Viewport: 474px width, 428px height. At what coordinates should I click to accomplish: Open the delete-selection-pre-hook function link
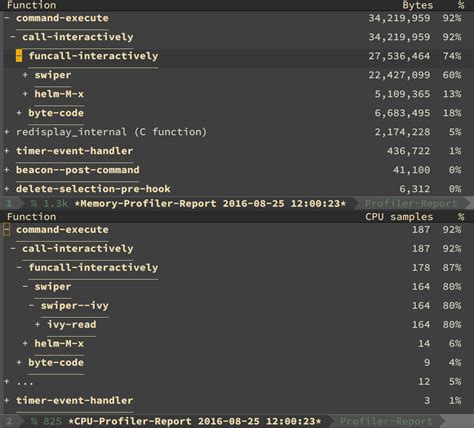pyautogui.click(x=93, y=189)
